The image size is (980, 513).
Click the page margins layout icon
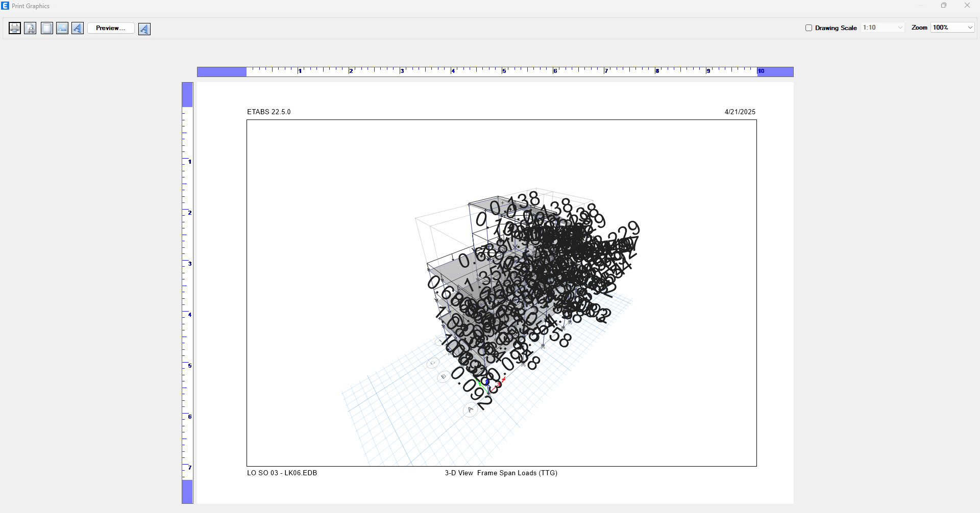click(x=46, y=28)
